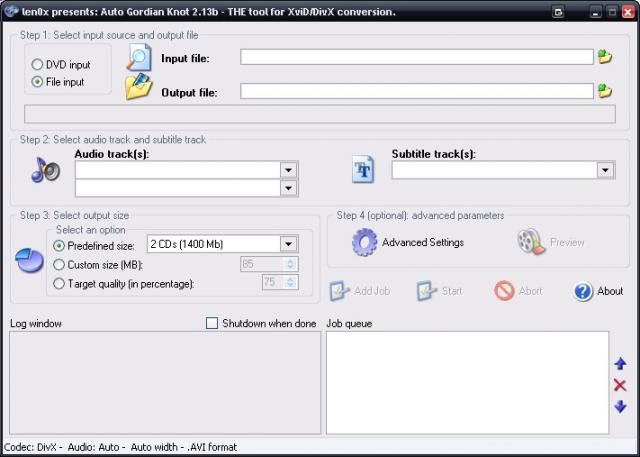Click into the Input file text field
Image resolution: width=640 pixels, height=457 pixels.
[x=417, y=57]
